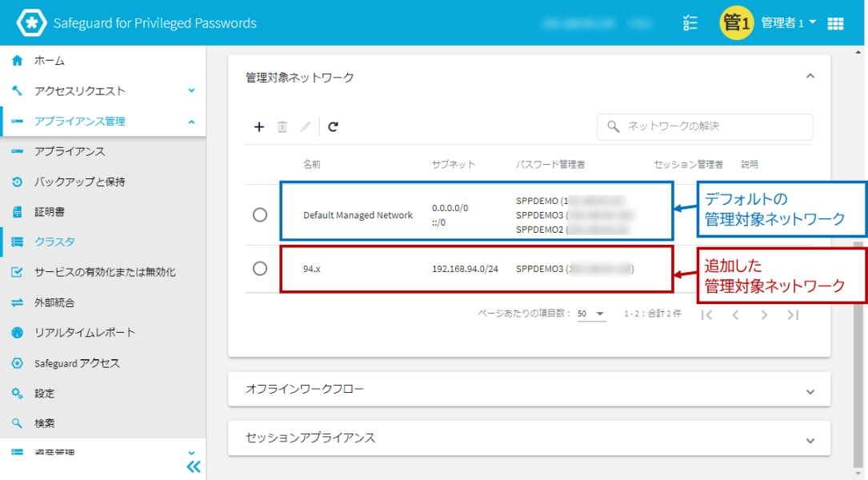
Task: Click the plus icon to add network
Action: [x=259, y=126]
